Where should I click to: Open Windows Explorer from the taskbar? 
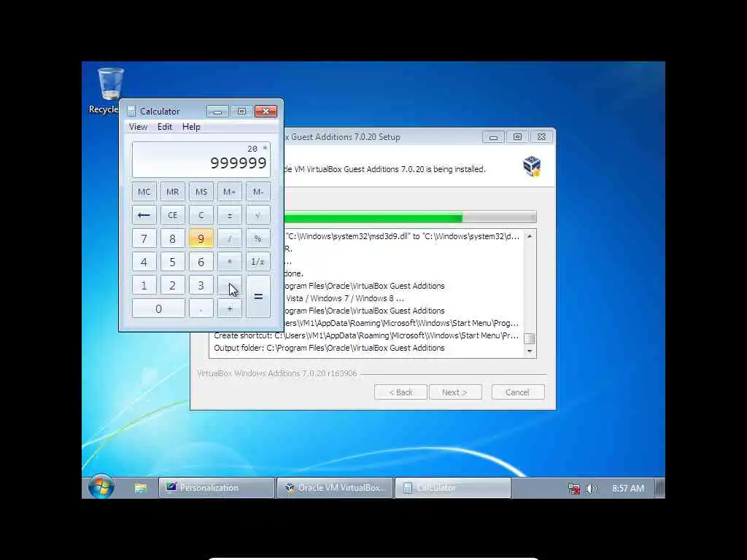(141, 488)
